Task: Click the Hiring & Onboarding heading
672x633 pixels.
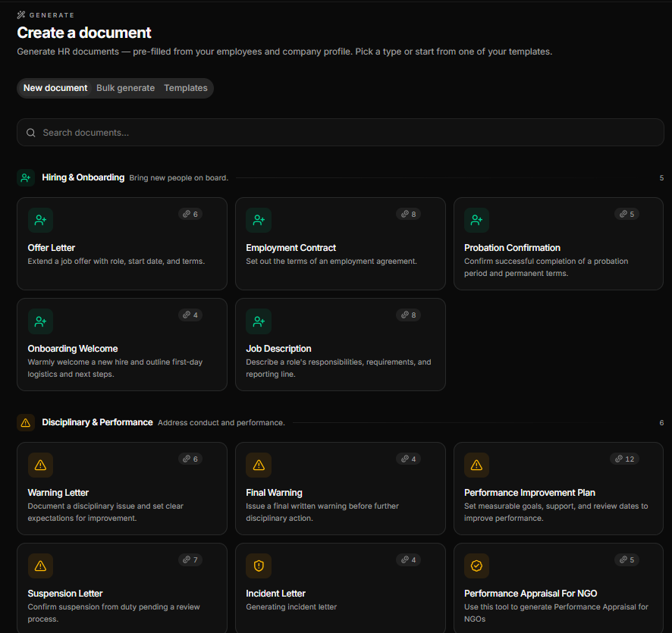Action: point(83,177)
